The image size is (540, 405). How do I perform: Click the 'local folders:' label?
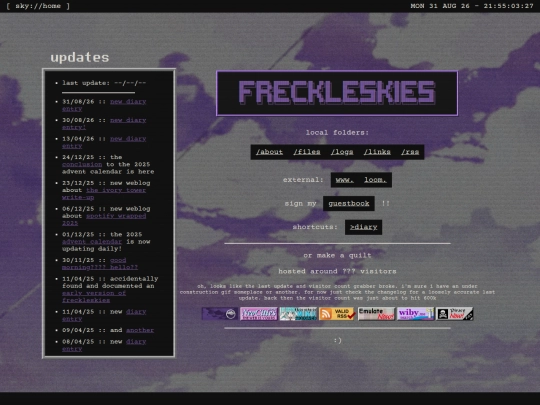click(337, 133)
